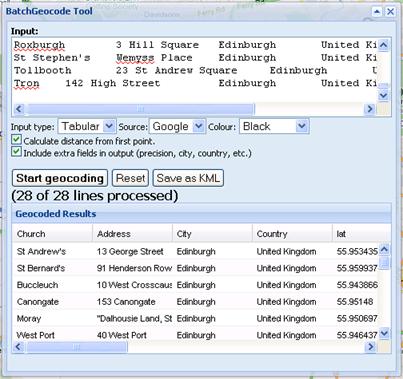Viewport: 403px width, 379px height.
Task: Click horizontal scrollbar thumb under results table
Action: (77, 347)
